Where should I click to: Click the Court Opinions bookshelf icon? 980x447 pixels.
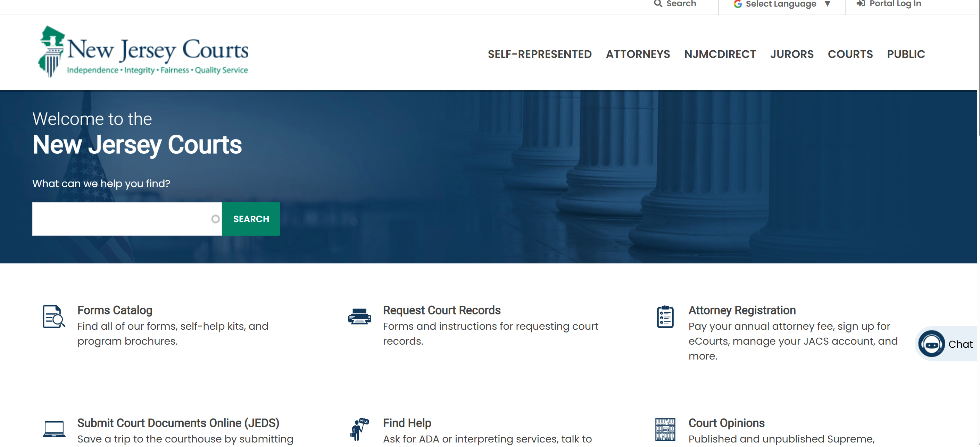pos(665,429)
